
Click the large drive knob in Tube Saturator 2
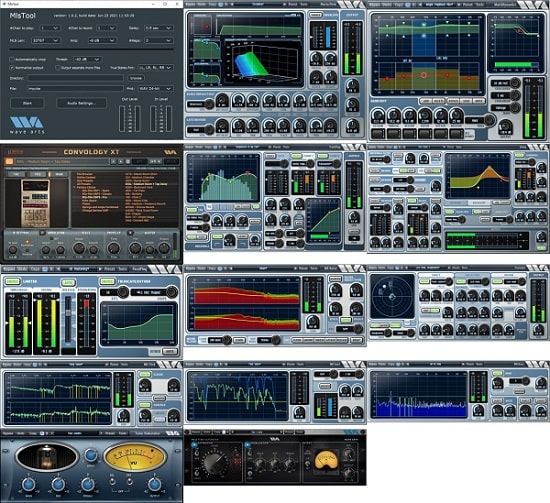[214, 464]
